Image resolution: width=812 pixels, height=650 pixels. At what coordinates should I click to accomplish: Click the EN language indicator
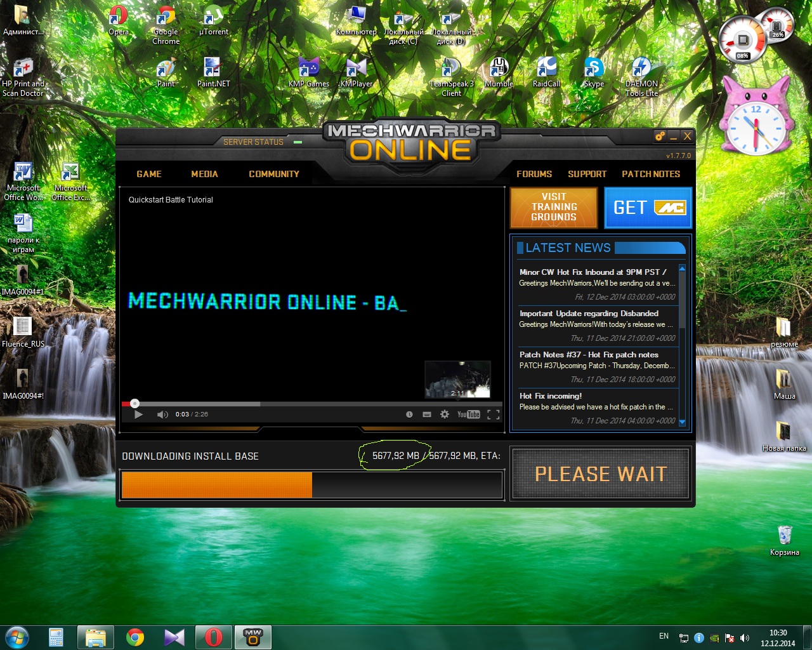(664, 636)
